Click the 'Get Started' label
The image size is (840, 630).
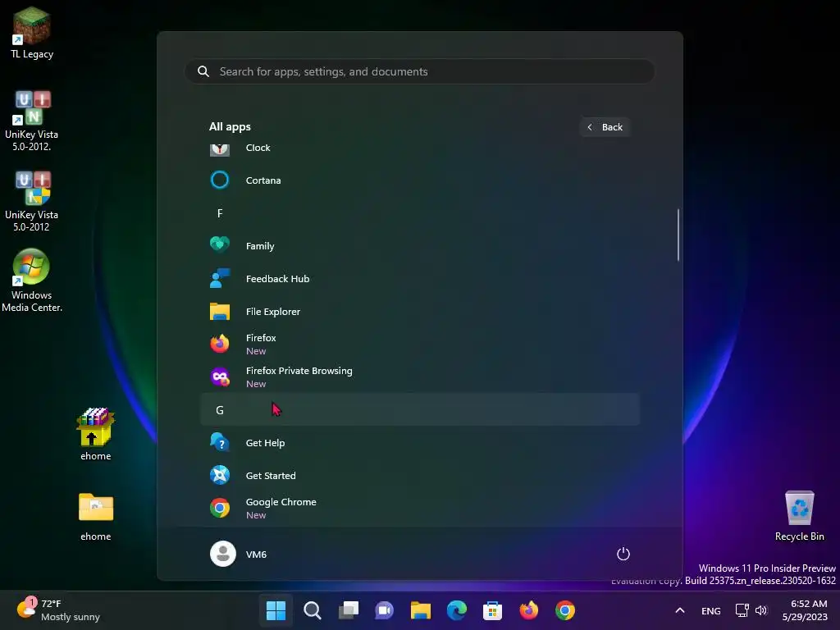point(271,475)
